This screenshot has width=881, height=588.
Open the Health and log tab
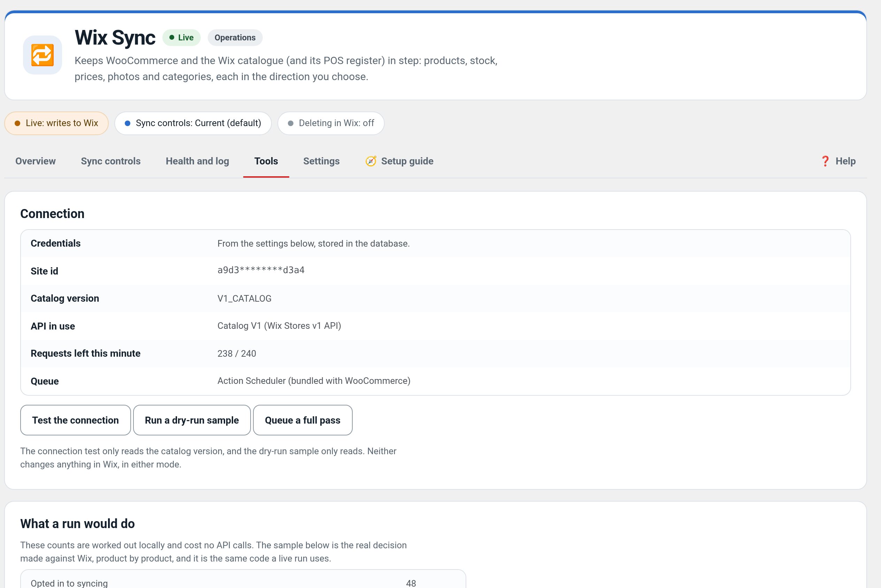[197, 161]
